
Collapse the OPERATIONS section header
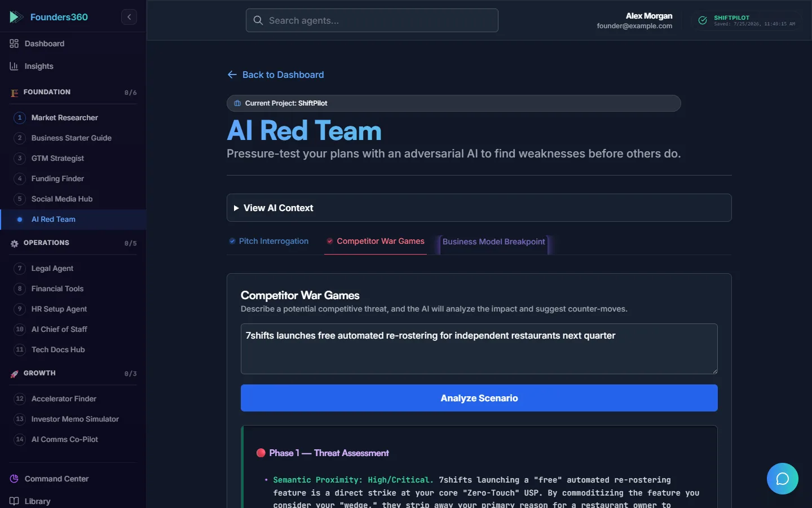[73, 243]
